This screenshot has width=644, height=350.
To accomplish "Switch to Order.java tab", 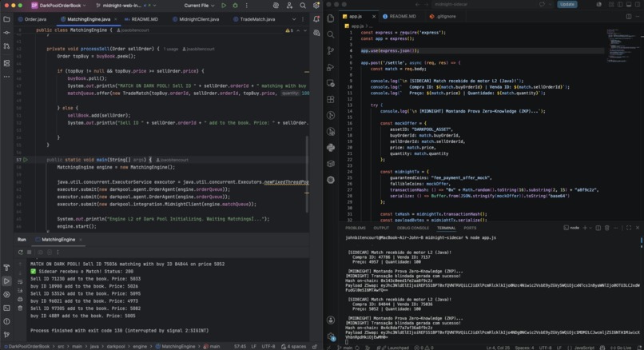I will coord(33,19).
